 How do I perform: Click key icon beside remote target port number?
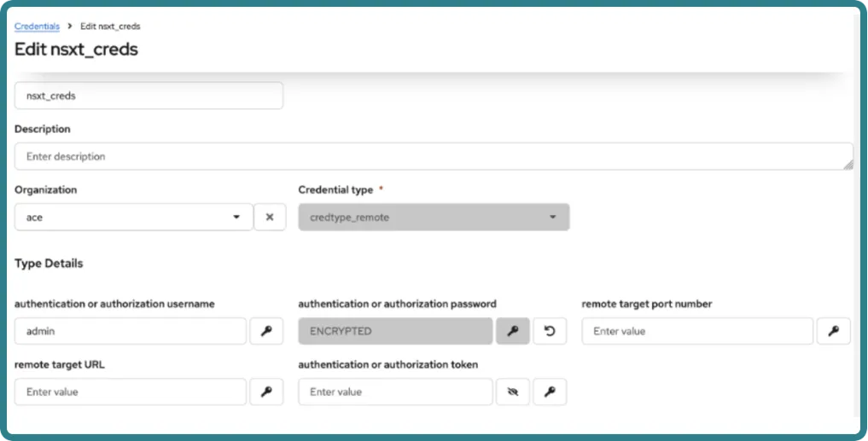tap(834, 331)
